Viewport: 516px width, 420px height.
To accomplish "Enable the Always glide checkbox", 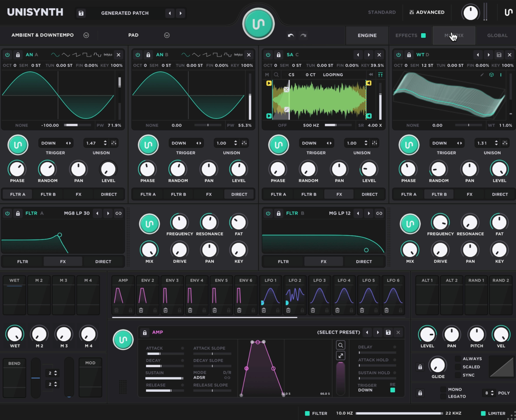I will 458,359.
